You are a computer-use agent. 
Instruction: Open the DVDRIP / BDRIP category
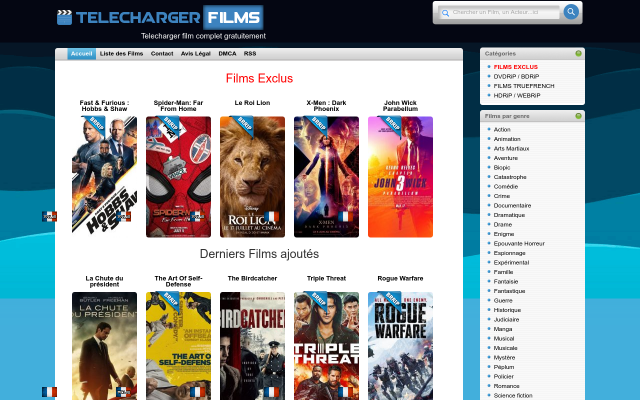point(516,76)
